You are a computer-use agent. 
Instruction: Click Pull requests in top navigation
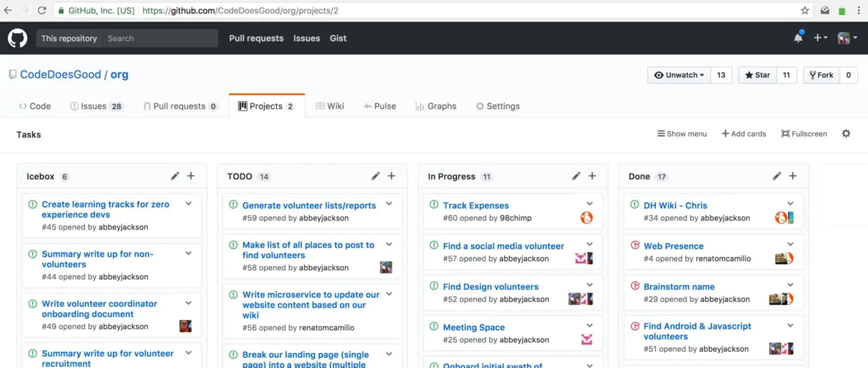pyautogui.click(x=256, y=38)
